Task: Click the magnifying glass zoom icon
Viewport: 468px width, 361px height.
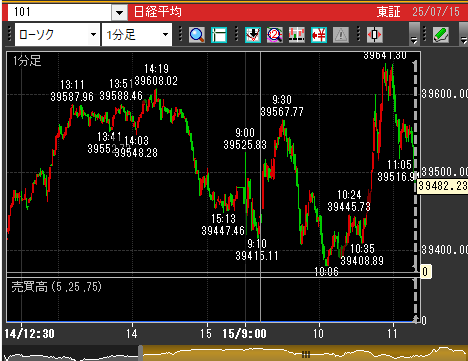Action: [197, 35]
